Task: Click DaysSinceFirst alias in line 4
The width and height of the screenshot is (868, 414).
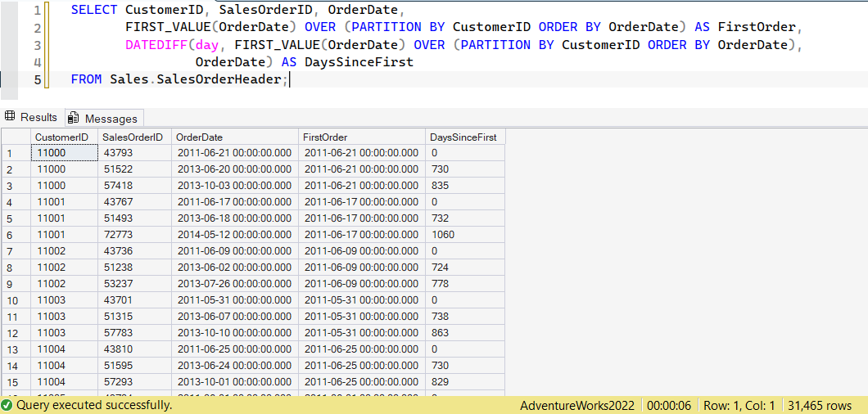Action: pyautogui.click(x=359, y=62)
